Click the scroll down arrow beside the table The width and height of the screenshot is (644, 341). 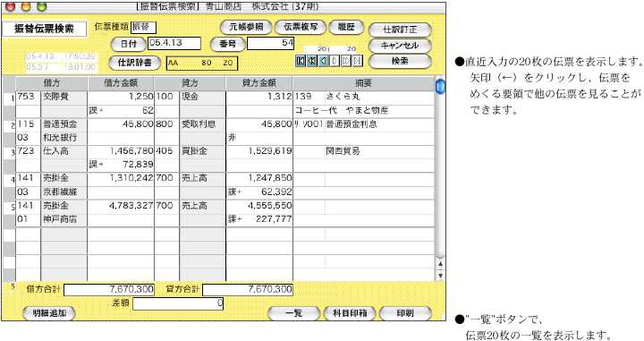click(440, 276)
